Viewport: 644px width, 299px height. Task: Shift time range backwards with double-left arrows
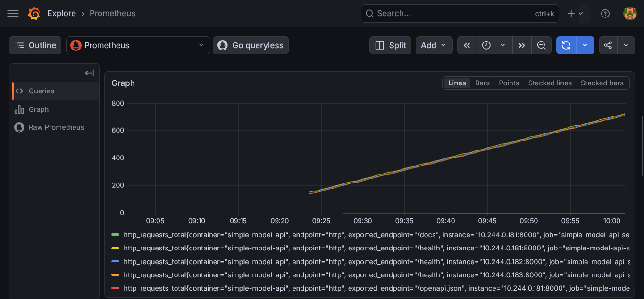[467, 45]
